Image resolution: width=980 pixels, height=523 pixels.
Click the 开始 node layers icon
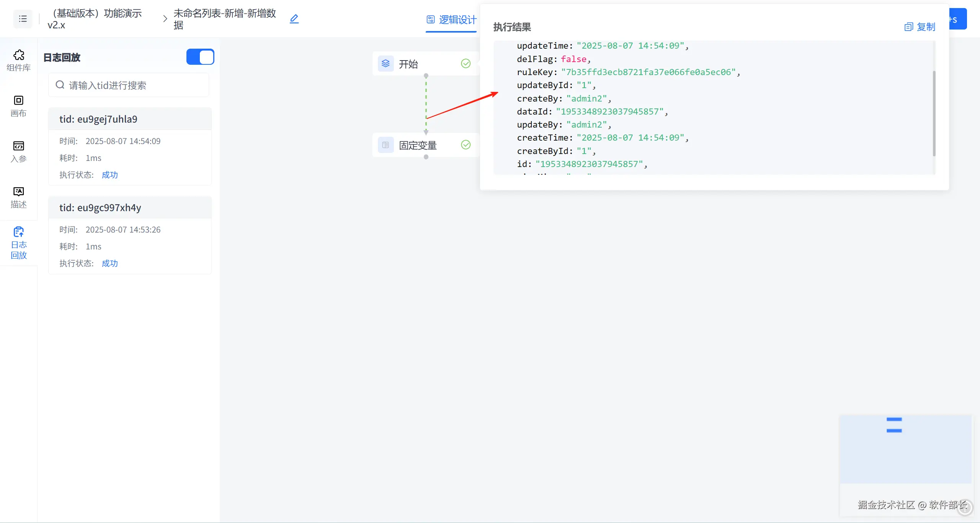385,64
